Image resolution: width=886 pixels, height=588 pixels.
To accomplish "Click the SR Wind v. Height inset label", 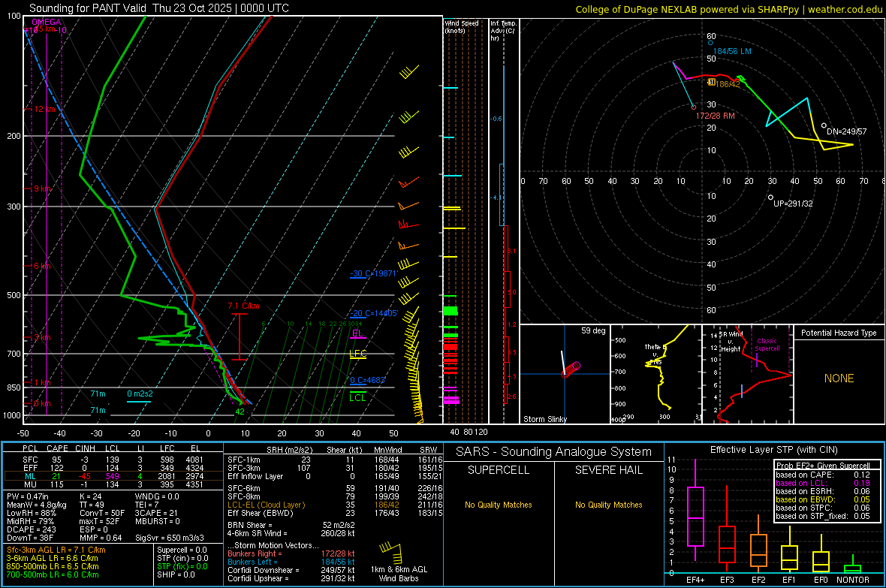I will (x=731, y=342).
